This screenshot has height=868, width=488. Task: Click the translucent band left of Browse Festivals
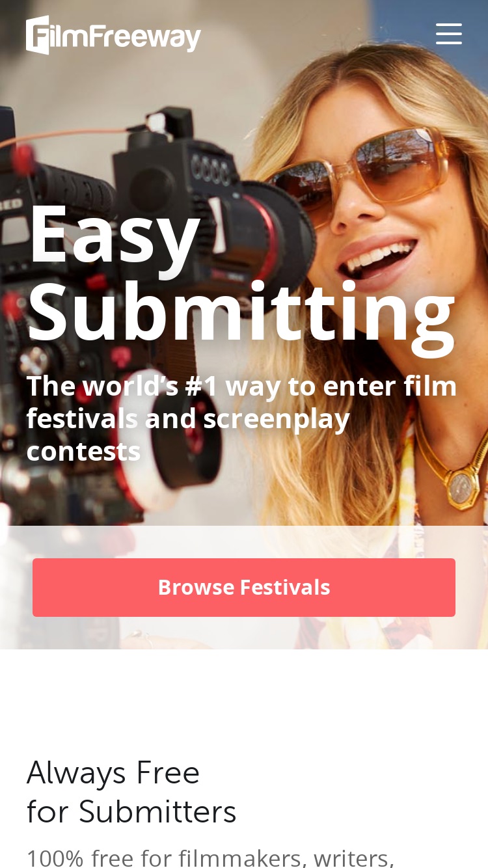(16, 588)
